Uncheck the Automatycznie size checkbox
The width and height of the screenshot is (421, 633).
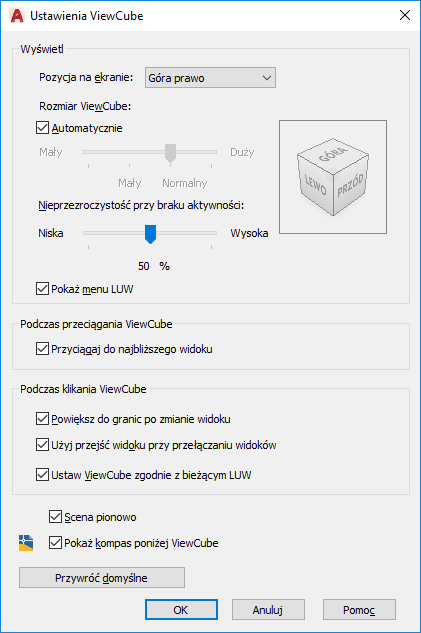[x=42, y=128]
